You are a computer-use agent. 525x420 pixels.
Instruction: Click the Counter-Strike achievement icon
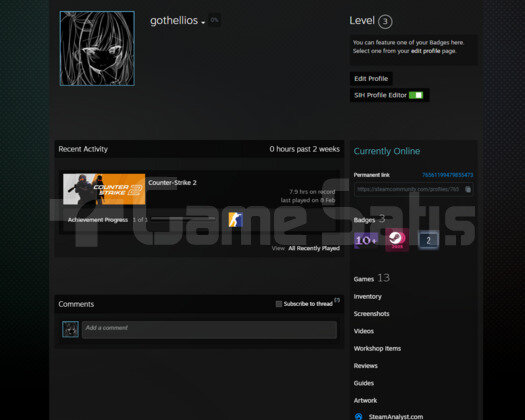(x=235, y=220)
